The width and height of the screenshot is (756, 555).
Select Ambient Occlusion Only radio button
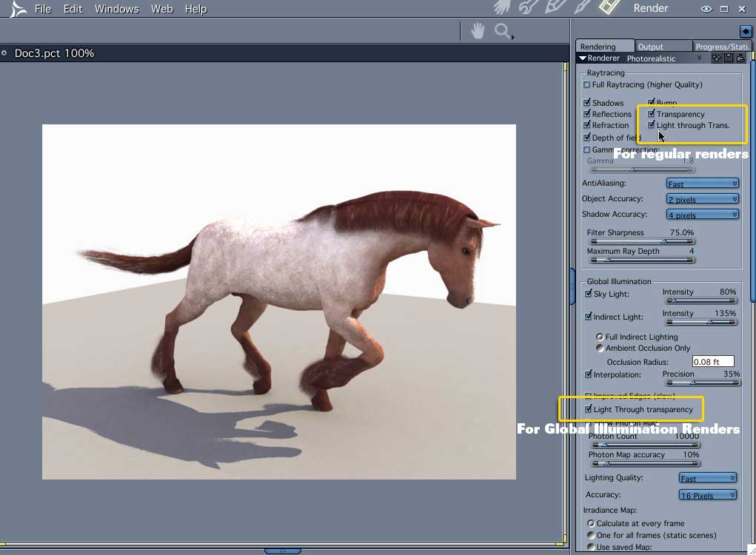coord(600,348)
